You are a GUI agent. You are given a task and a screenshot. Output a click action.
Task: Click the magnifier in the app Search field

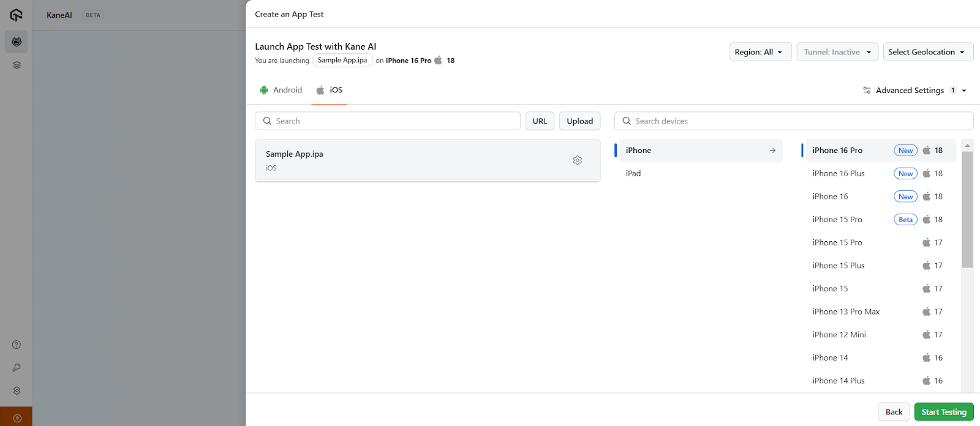267,121
